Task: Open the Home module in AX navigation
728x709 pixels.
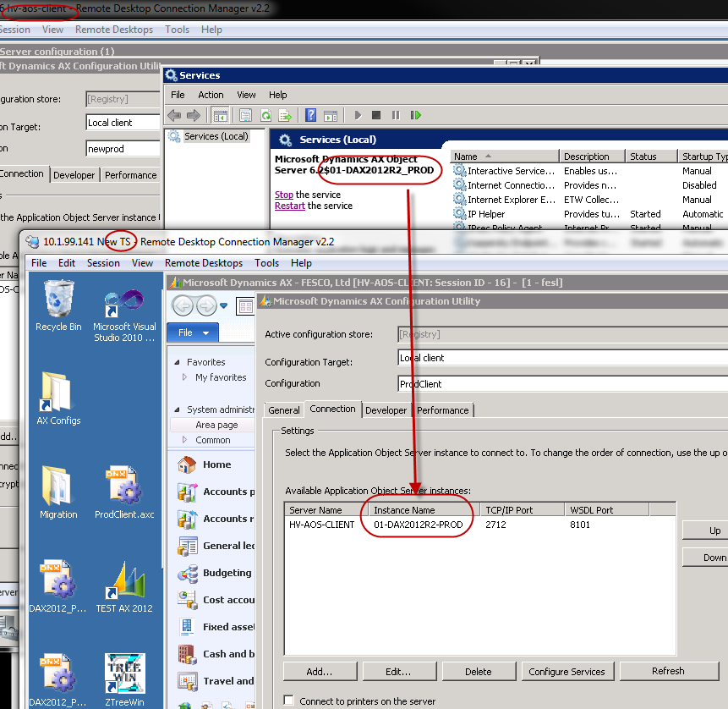Action: click(216, 464)
